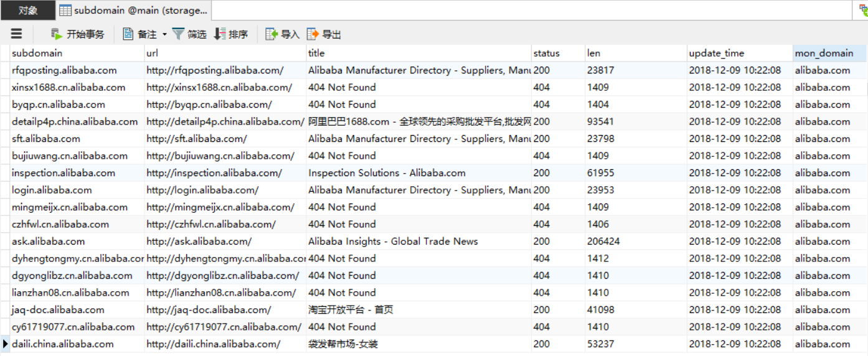Select the Inspection Solutions - Alibaba.com title cell

pos(387,173)
